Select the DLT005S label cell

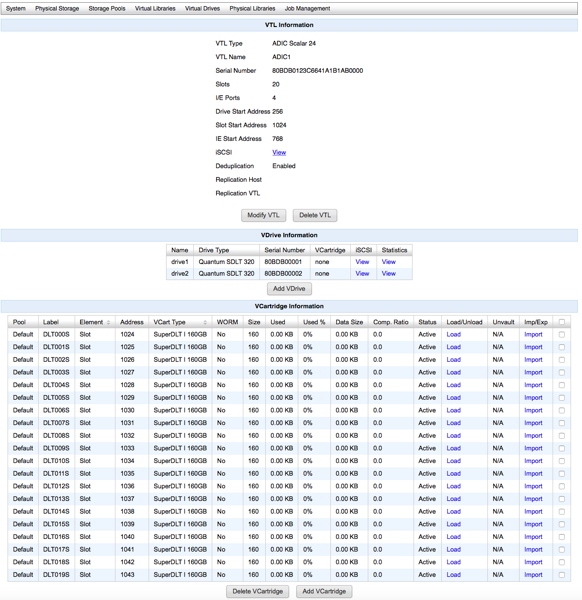pos(56,398)
